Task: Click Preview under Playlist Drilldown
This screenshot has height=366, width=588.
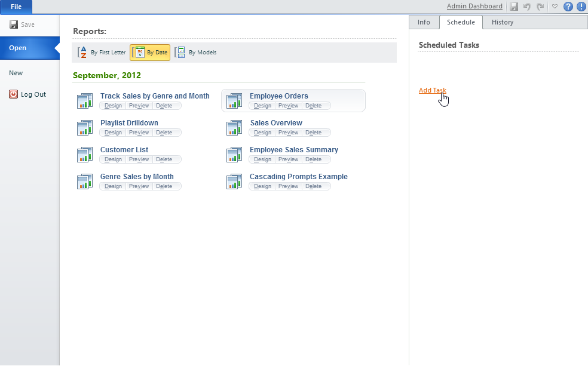Action: (139, 133)
